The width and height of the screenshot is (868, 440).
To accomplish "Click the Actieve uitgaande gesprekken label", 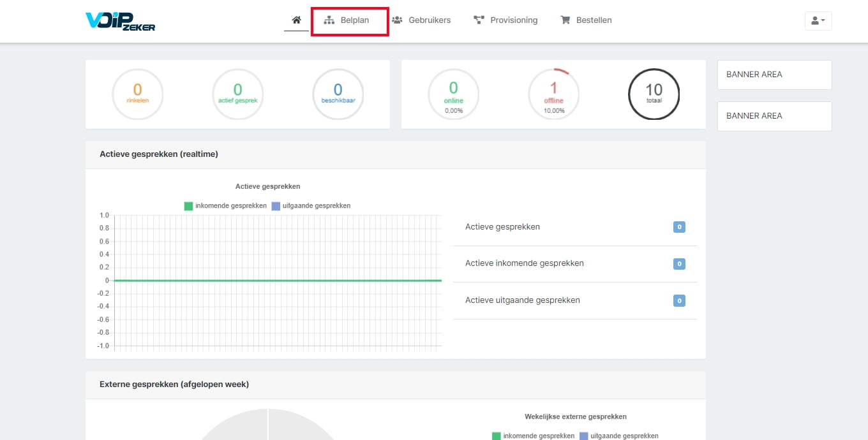I will [x=523, y=300].
